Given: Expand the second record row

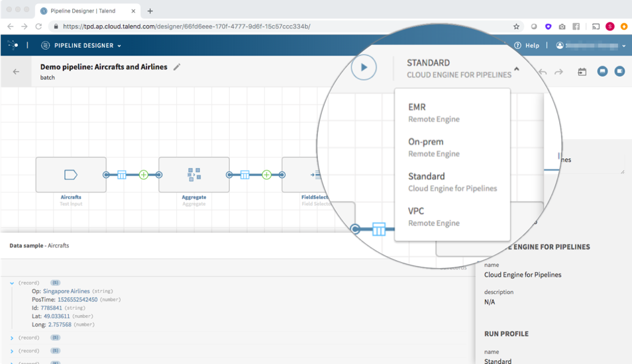Looking at the screenshot, I should pyautogui.click(x=12, y=338).
